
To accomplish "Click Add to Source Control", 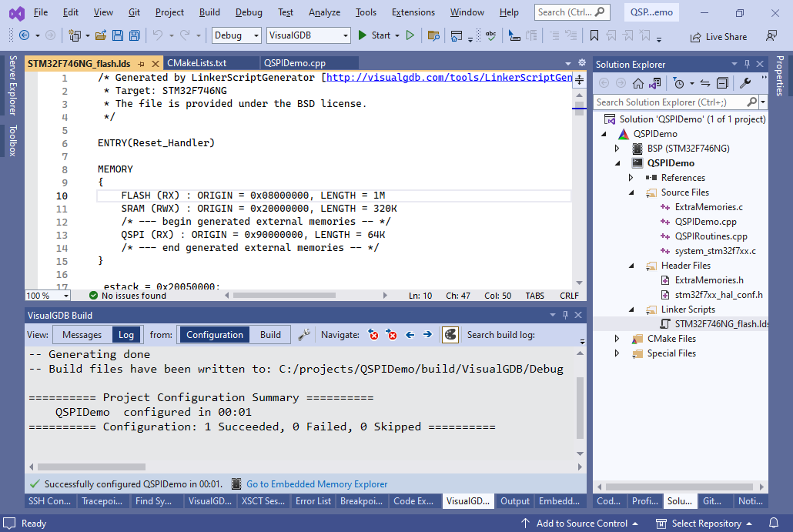I will coord(580,524).
